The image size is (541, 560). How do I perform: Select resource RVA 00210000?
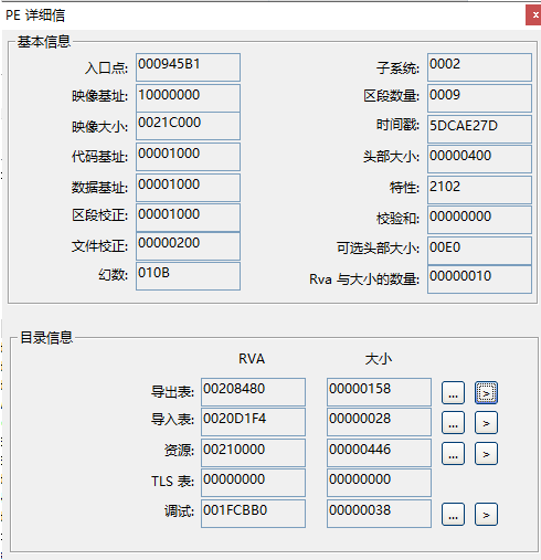pyautogui.click(x=253, y=453)
